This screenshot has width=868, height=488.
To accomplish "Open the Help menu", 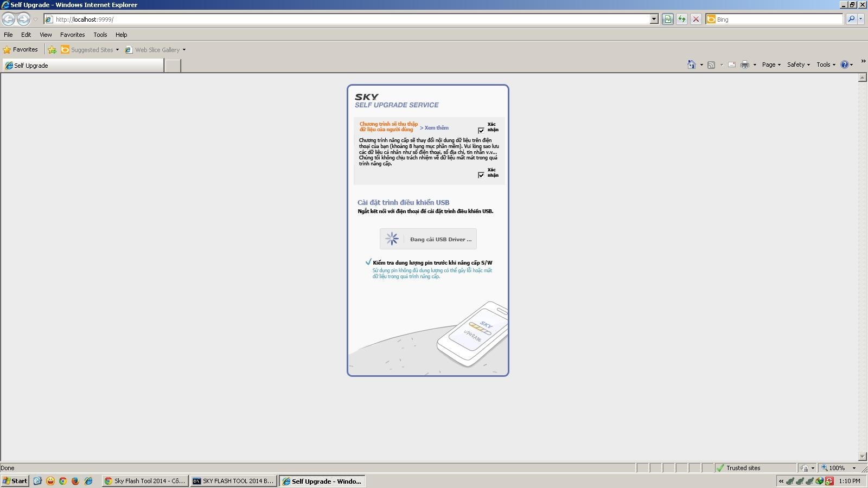I will [x=121, y=35].
